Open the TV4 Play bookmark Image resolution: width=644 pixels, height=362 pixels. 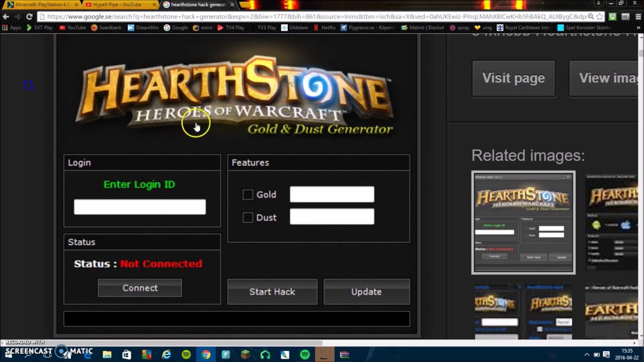click(230, 28)
